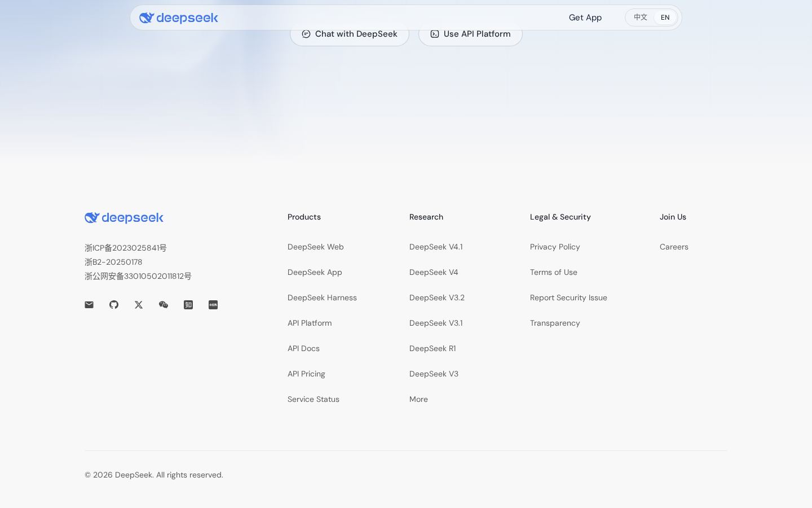Click Report Security Issue link
This screenshot has height=508, width=812.
[x=568, y=297]
